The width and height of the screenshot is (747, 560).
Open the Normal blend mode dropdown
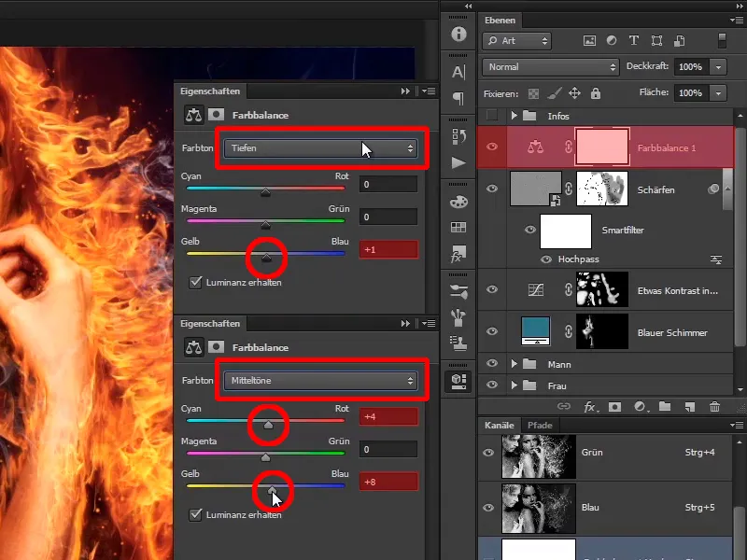tap(551, 67)
